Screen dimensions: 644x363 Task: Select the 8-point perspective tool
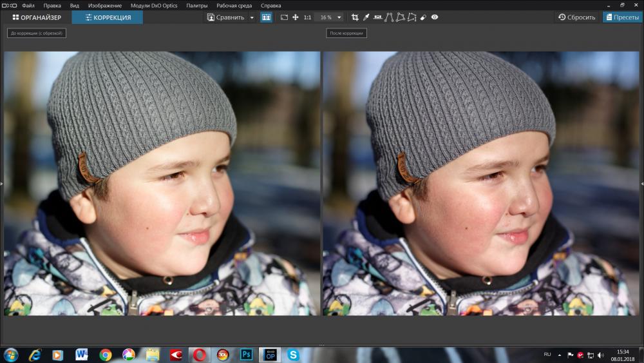tap(412, 17)
